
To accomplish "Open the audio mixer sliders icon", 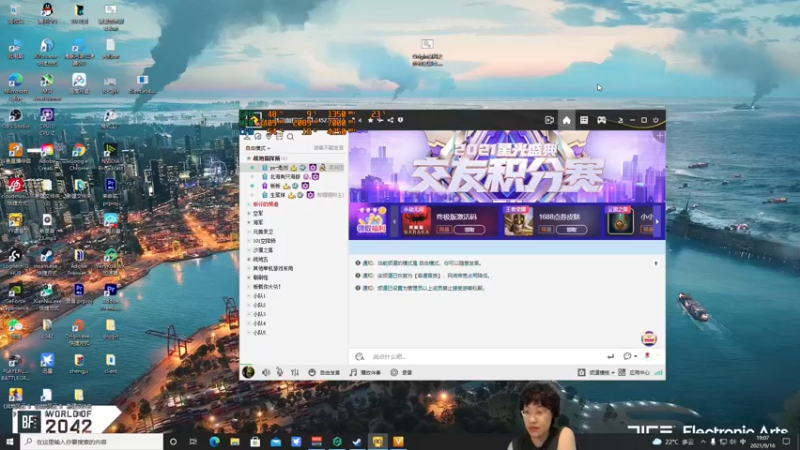I will 295,372.
